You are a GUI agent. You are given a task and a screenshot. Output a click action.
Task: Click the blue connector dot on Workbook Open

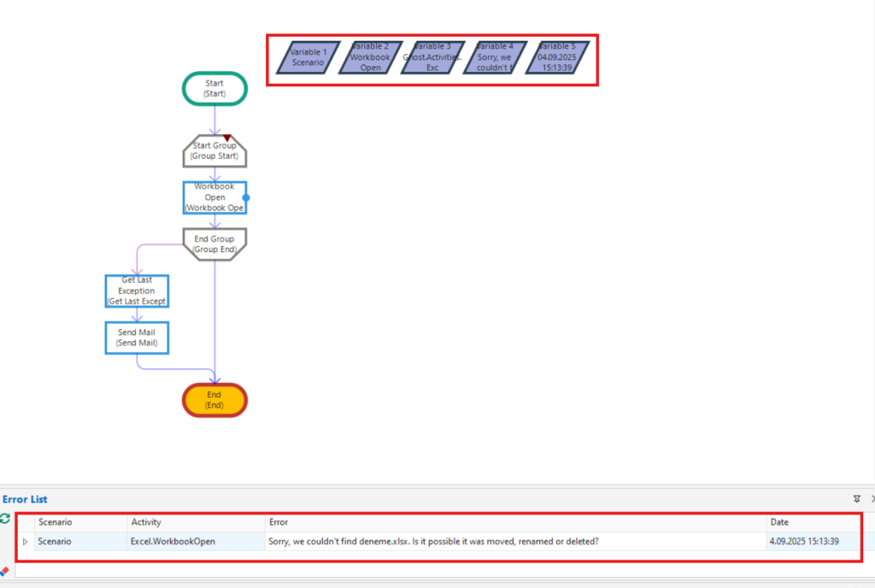(246, 197)
